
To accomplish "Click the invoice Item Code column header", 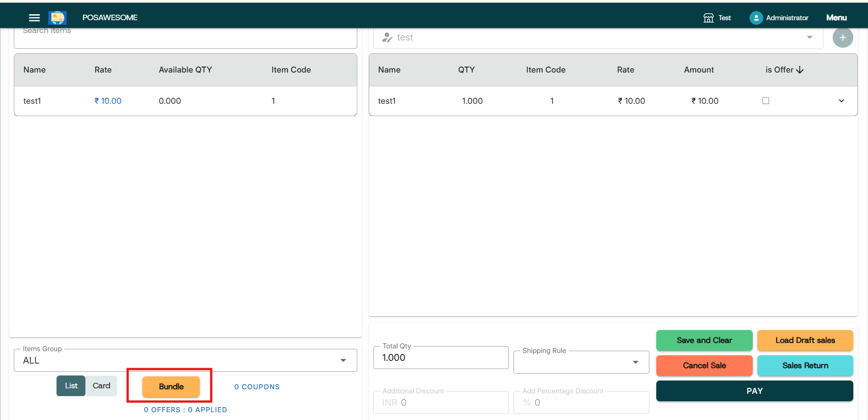I will coord(546,70).
